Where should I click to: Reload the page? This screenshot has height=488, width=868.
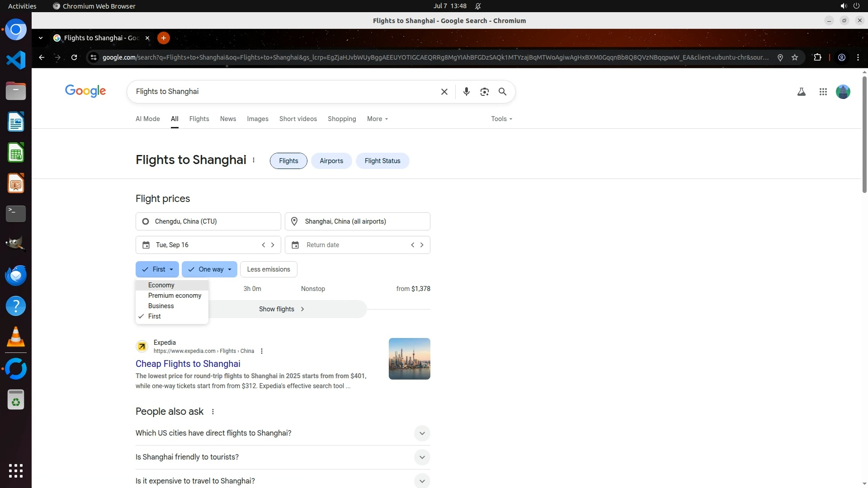tap(74, 57)
